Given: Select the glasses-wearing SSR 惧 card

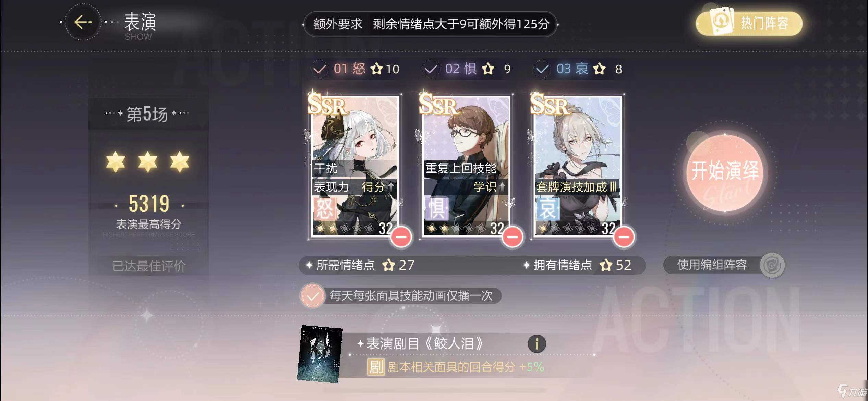Looking at the screenshot, I should [x=466, y=166].
